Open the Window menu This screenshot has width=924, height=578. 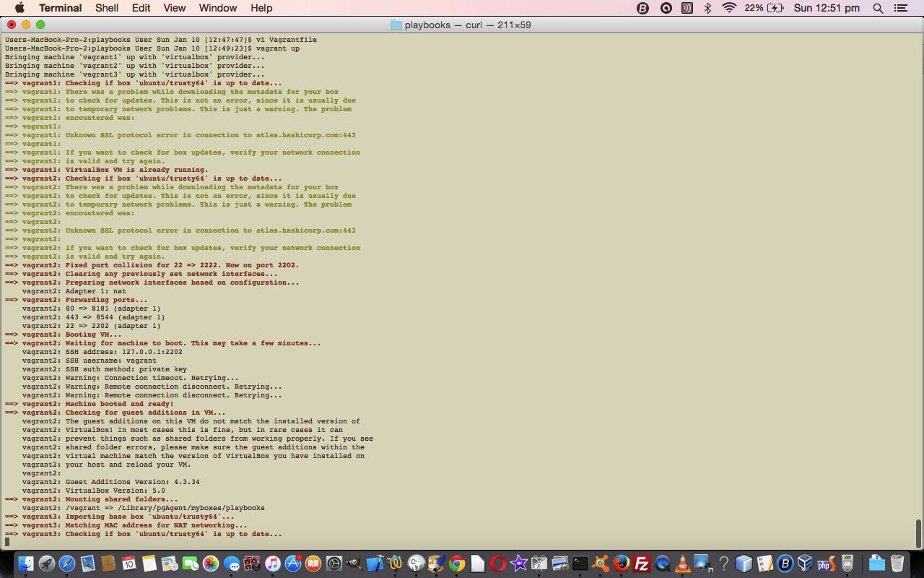point(217,8)
